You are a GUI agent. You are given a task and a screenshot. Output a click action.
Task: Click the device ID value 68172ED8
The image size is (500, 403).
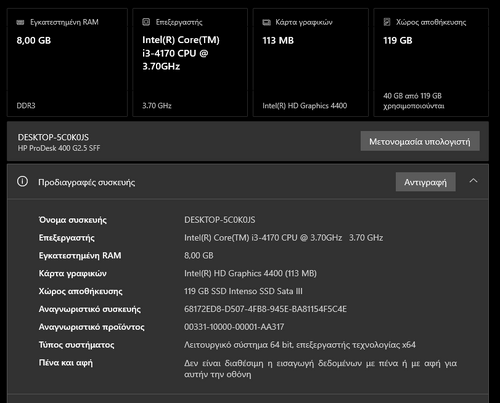[265, 309]
